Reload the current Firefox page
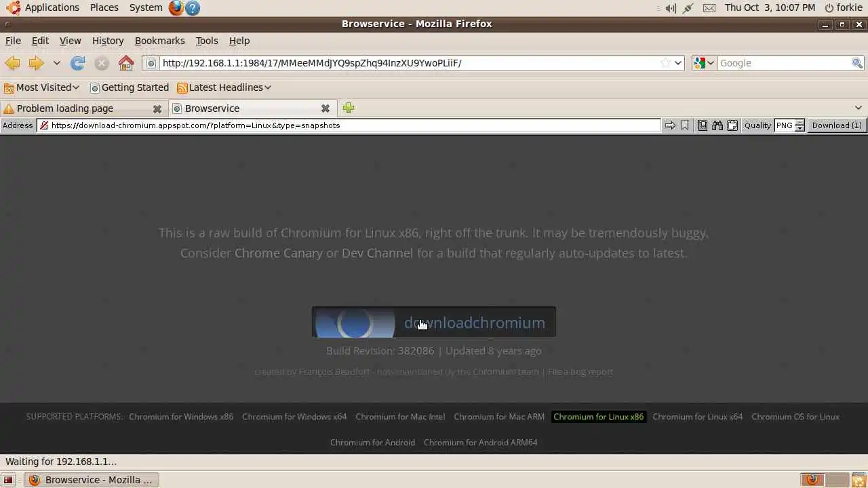 78,63
